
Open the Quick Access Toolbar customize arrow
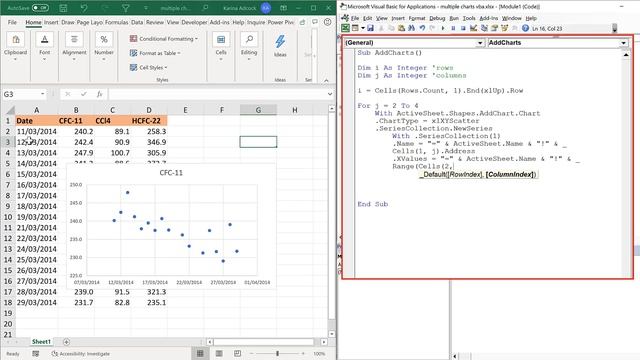point(145,8)
